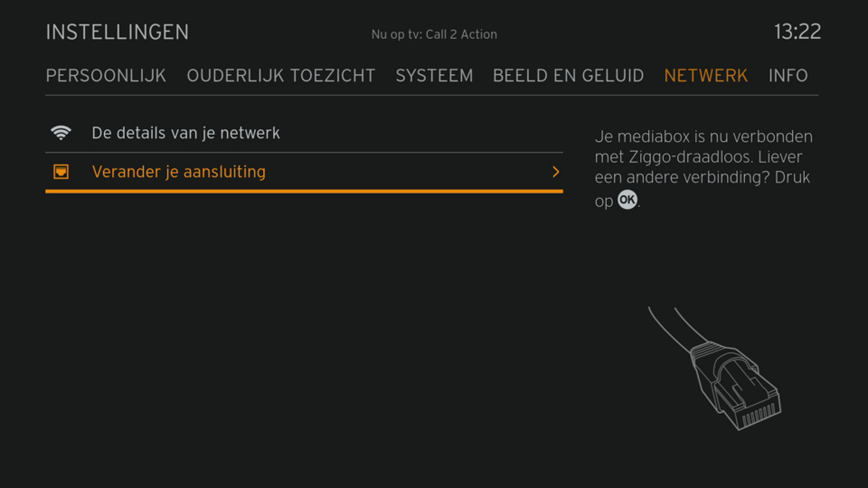The image size is (868, 488).
Task: Switch to BEELD EN GELUID settings
Action: (568, 75)
